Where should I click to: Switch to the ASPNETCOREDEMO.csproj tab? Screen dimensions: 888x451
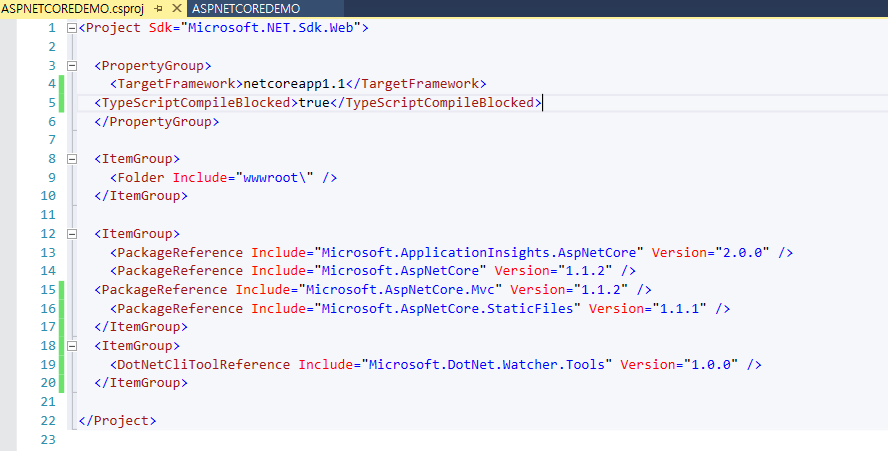click(73, 8)
